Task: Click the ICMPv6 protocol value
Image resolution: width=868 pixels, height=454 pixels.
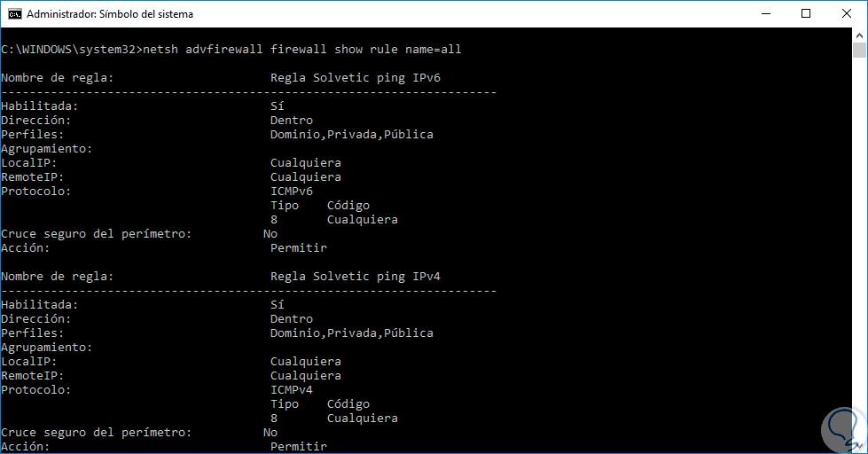Action: (x=291, y=192)
